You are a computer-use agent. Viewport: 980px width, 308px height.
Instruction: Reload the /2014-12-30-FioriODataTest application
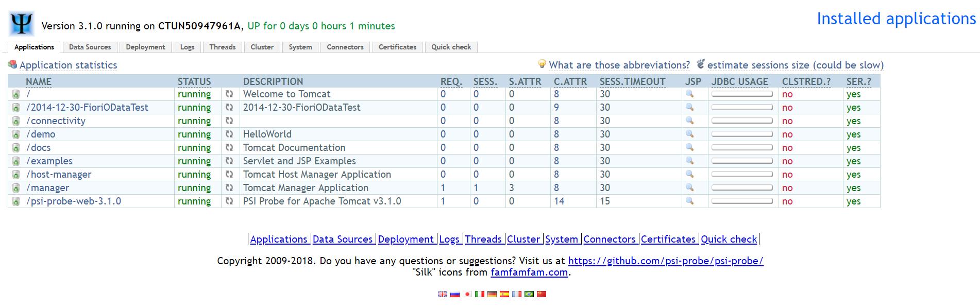229,107
